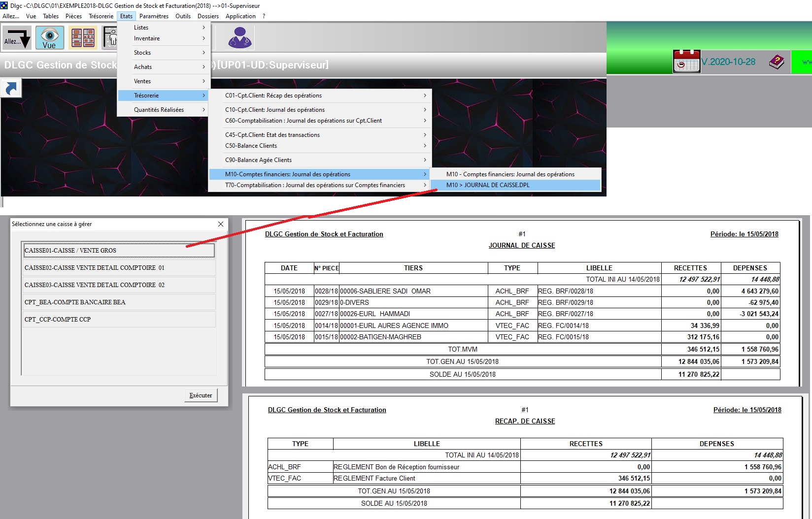Expand the Stocks submenu
The width and height of the screenshot is (812, 519).
pos(164,53)
